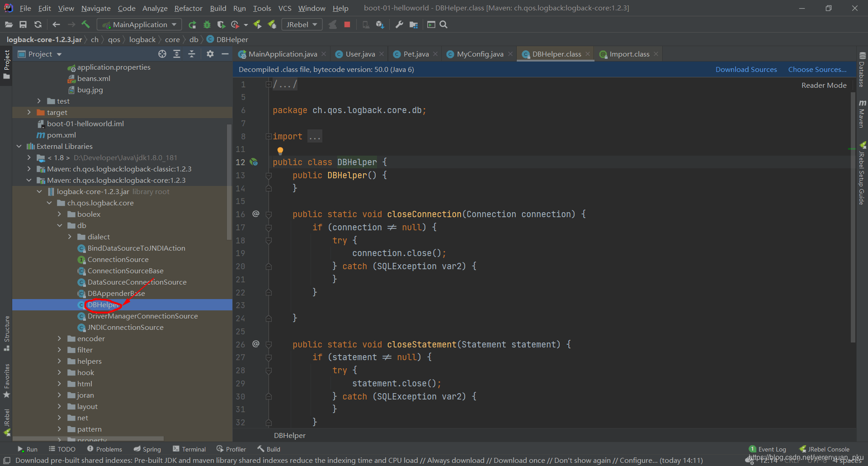This screenshot has height=466, width=868.
Task: Select pom.xml in project tree
Action: pos(61,135)
